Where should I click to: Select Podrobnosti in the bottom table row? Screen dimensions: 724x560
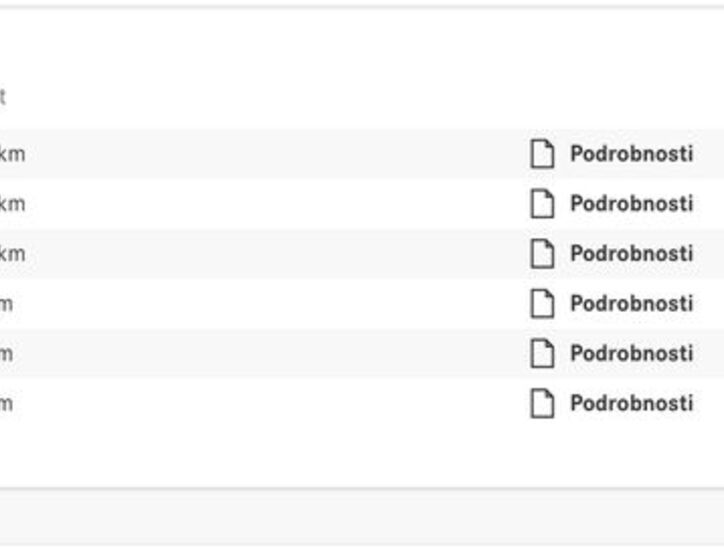click(632, 403)
